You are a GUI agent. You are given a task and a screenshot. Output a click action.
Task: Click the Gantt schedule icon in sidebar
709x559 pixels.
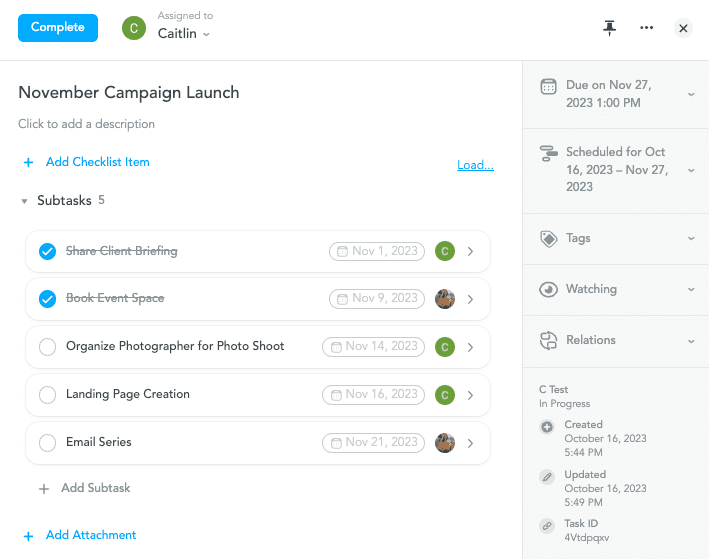point(548,153)
